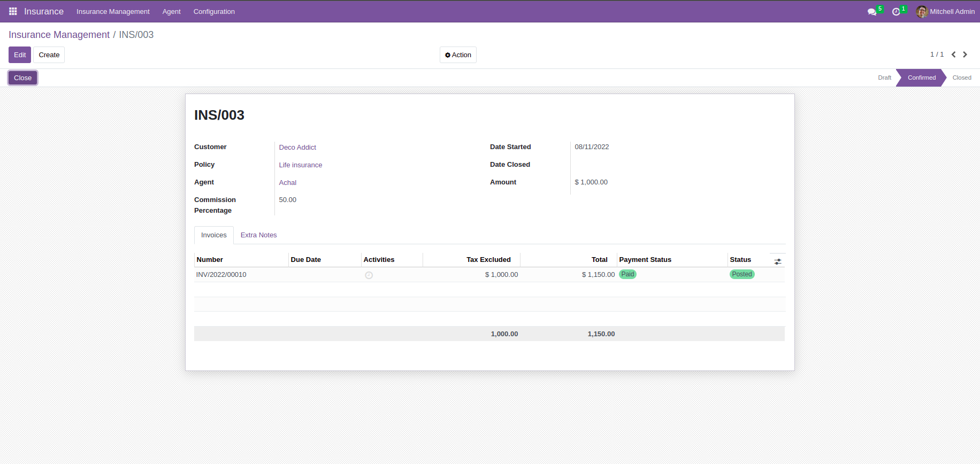
Task: Click the Edit button
Action: click(x=20, y=55)
